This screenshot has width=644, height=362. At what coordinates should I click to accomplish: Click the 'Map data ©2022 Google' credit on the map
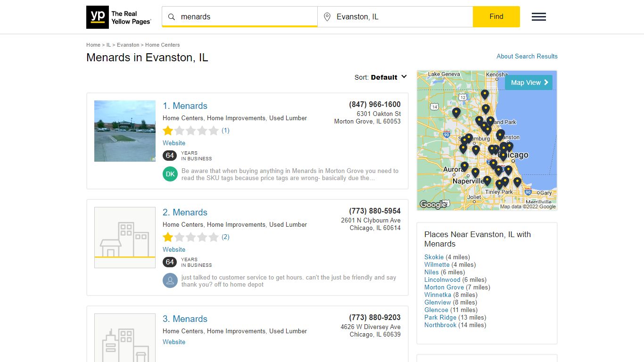click(528, 206)
